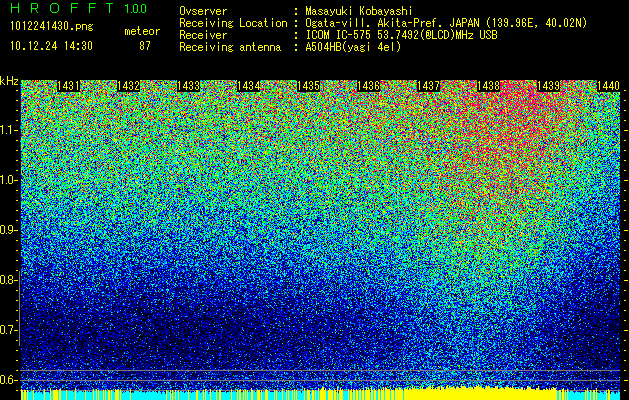Click the 1437 time marker
This screenshot has height=400, width=629.
429,86
